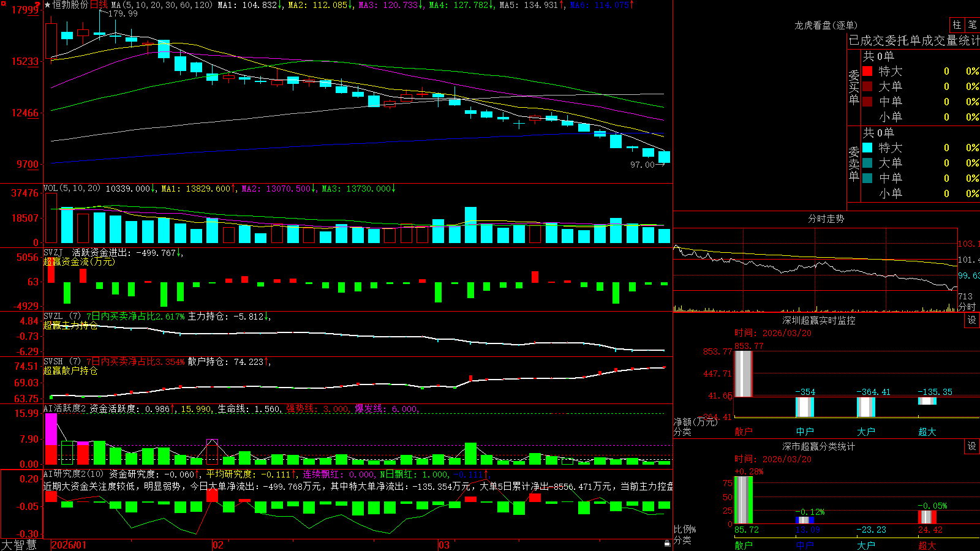Click the 龙虎看盘(逐单) panel title

[826, 25]
